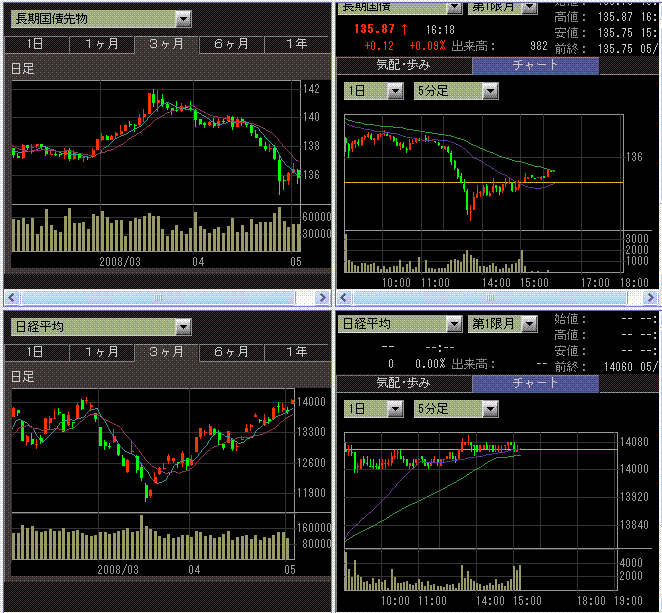Click the 136 axis label in upper-right chart
The width and height of the screenshot is (662, 613).
point(634,157)
